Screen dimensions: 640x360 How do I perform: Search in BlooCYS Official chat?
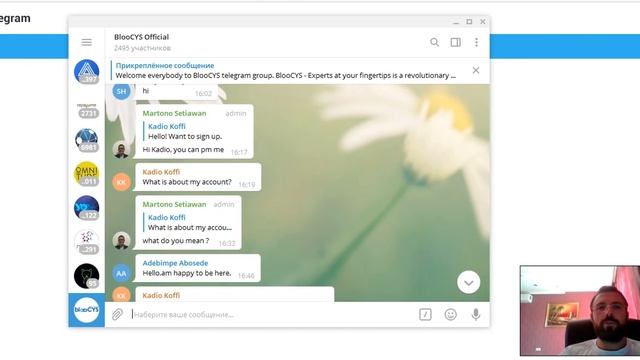pos(434,42)
